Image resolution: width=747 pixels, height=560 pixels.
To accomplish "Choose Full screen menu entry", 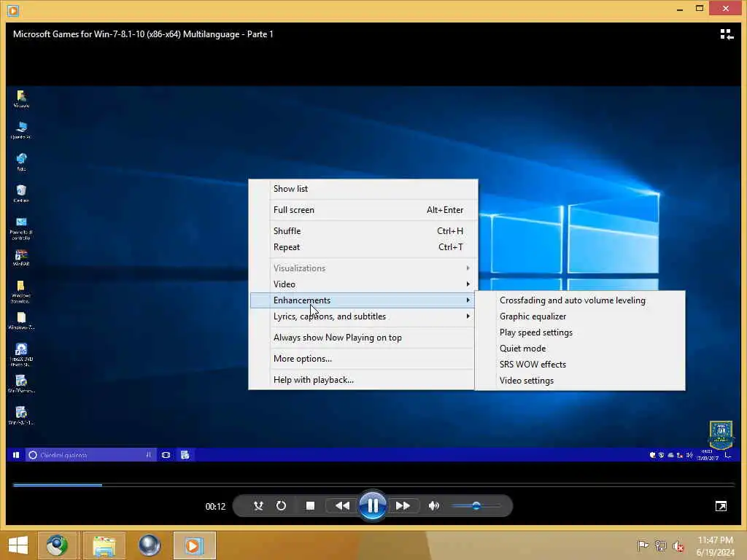I will click(363, 209).
